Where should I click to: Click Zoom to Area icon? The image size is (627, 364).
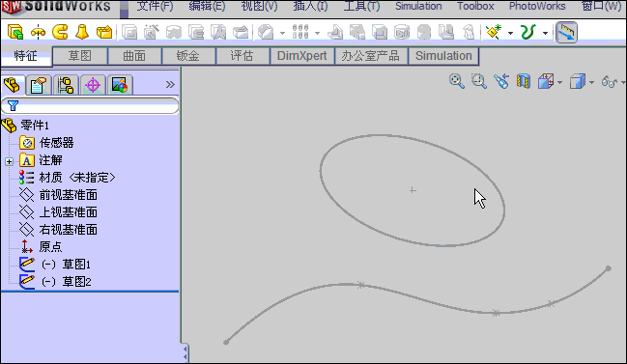click(478, 81)
